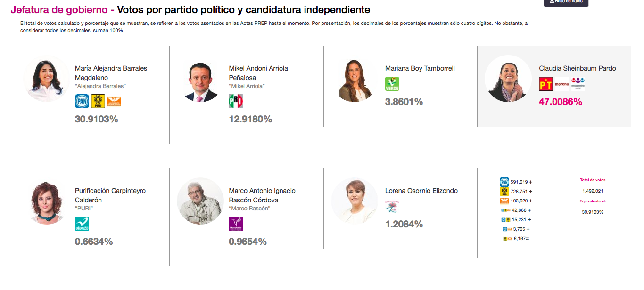Image resolution: width=644 pixels, height=290 pixels.
Task: Click the PT party logo under Sheinbaum
Action: point(546,84)
